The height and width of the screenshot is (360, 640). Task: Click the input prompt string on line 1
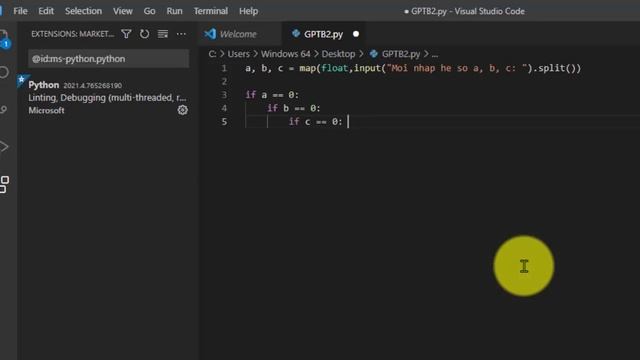(x=457, y=68)
